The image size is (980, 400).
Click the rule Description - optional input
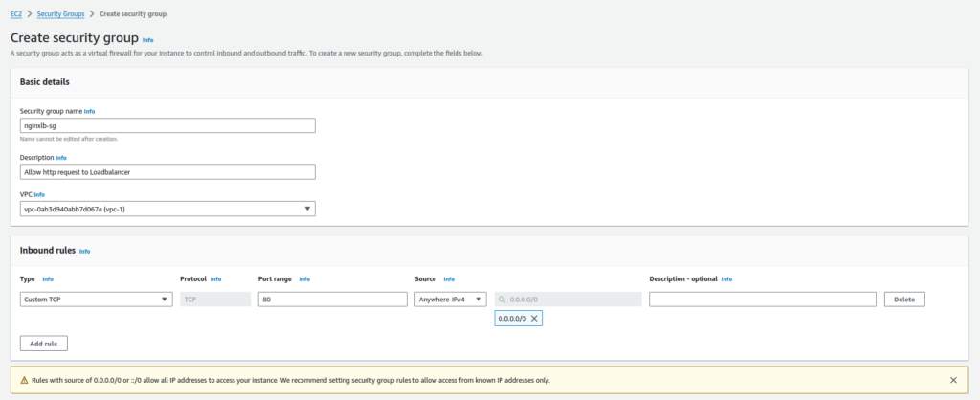point(762,300)
